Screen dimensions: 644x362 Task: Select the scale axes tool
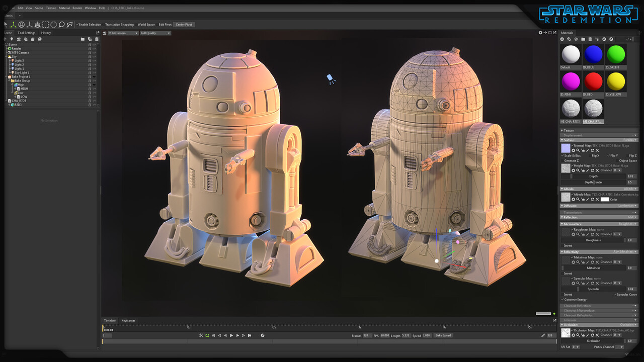(x=30, y=25)
